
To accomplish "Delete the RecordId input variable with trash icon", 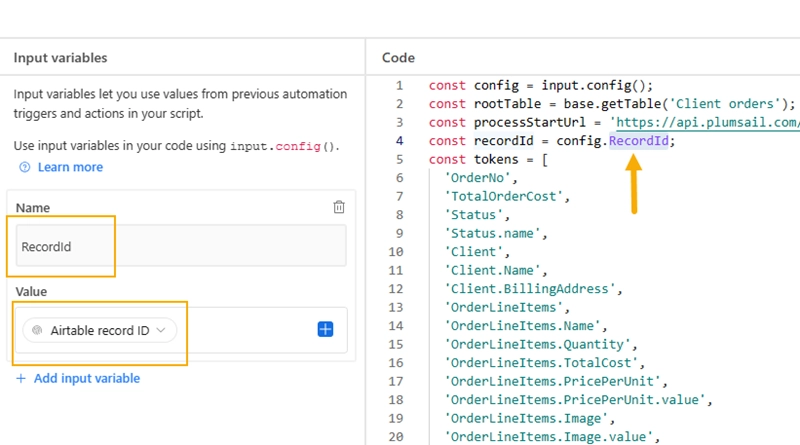I will click(339, 207).
